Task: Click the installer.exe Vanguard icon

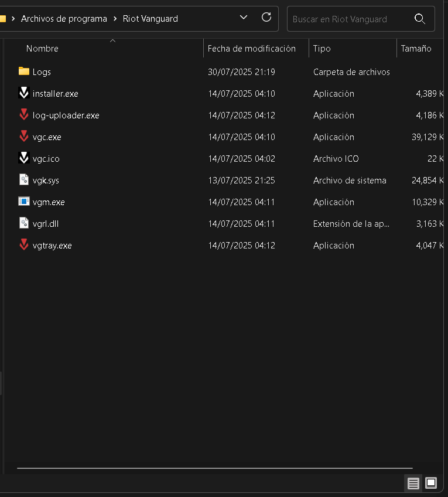Action: (x=24, y=93)
